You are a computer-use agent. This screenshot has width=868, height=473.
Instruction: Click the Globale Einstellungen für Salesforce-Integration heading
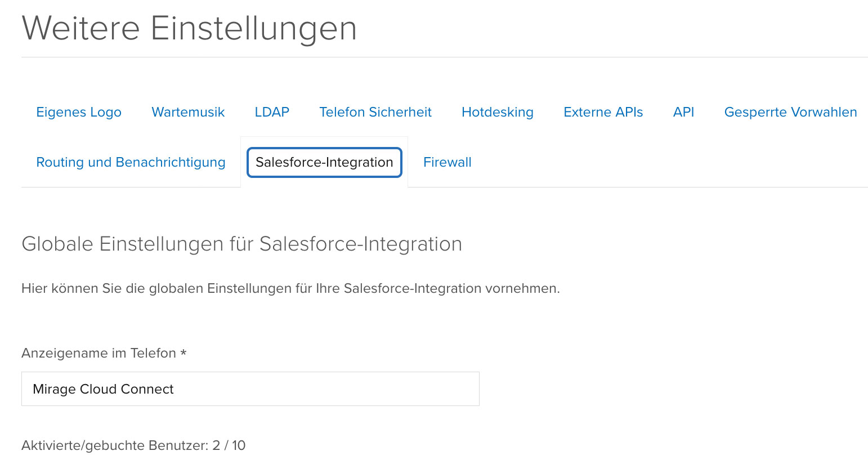point(241,244)
